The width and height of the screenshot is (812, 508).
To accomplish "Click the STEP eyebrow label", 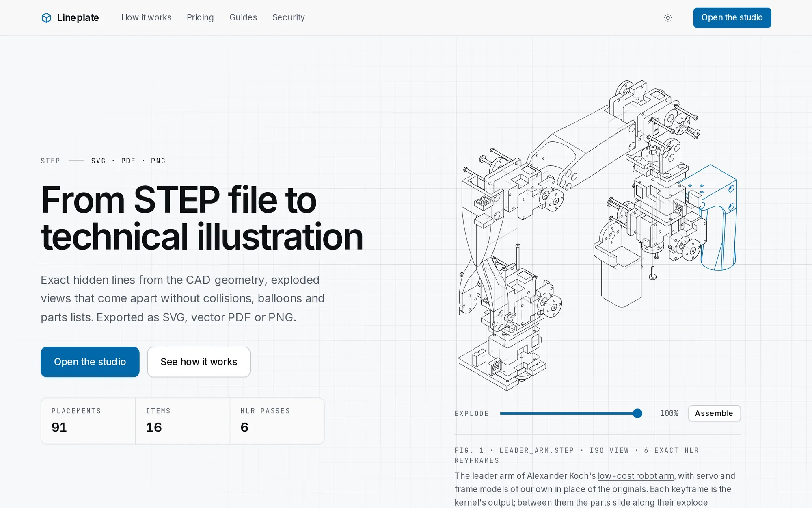I will pos(50,161).
